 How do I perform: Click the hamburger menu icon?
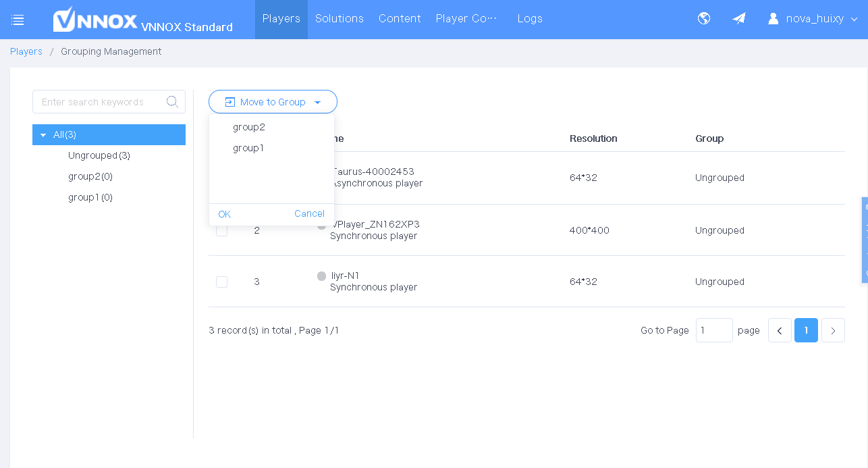pyautogui.click(x=18, y=20)
